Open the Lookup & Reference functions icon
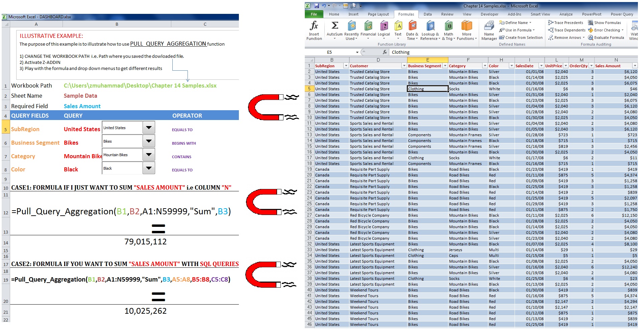 pyautogui.click(x=430, y=25)
